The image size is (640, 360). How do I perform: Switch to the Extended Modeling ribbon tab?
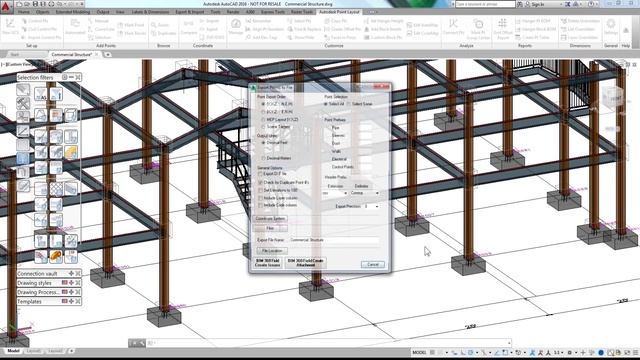tap(73, 12)
